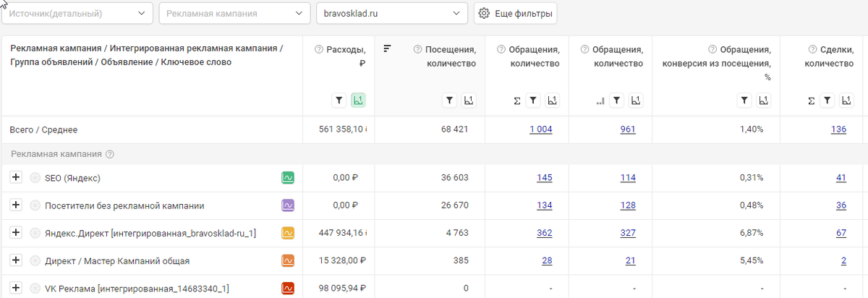Expand SEO (Яндекс) row
Image resolution: width=868 pixels, height=298 pixels.
(x=16, y=177)
